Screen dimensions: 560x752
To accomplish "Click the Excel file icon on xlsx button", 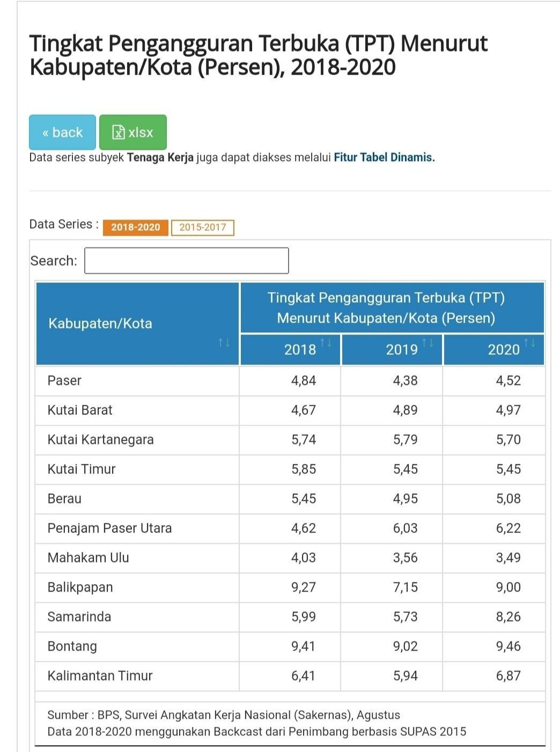I will [118, 132].
